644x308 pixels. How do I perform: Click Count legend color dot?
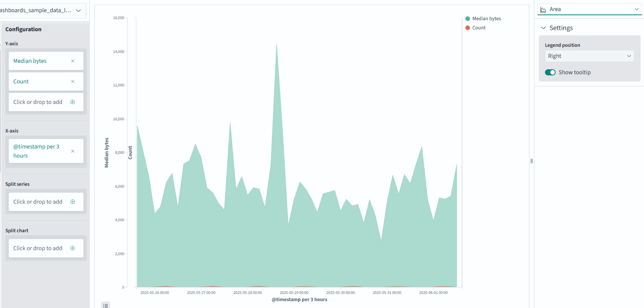click(468, 28)
